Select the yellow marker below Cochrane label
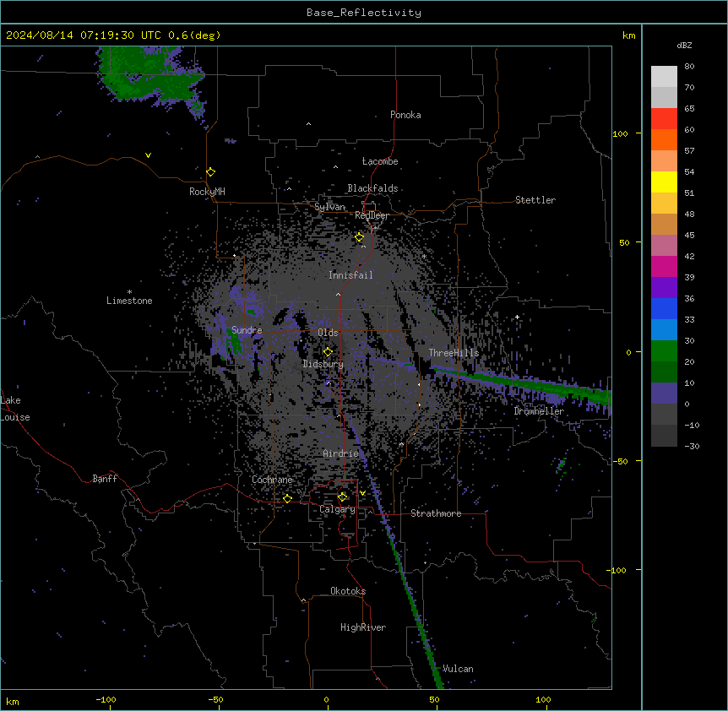This screenshot has width=728, height=711. (x=287, y=498)
